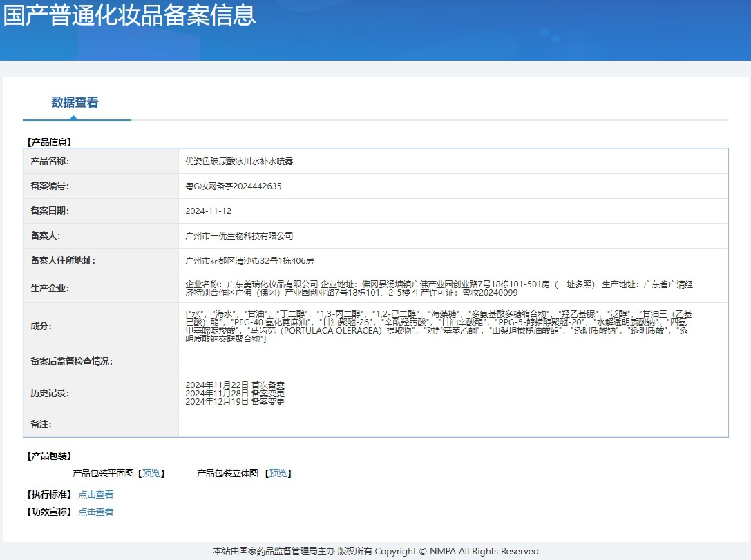Click the 生产企业 row label
The height and width of the screenshot is (560, 751).
50,288
